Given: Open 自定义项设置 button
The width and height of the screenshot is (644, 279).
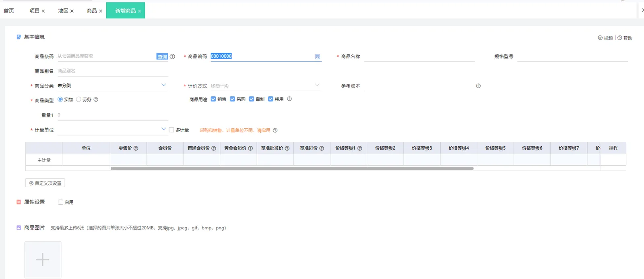Looking at the screenshot, I should click(x=45, y=183).
